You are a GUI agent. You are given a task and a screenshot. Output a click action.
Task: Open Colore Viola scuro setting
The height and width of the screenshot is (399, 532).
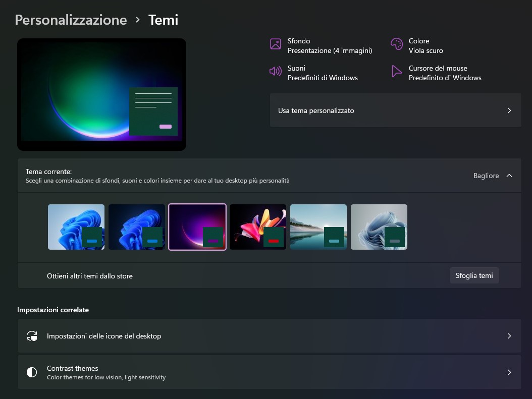click(416, 46)
